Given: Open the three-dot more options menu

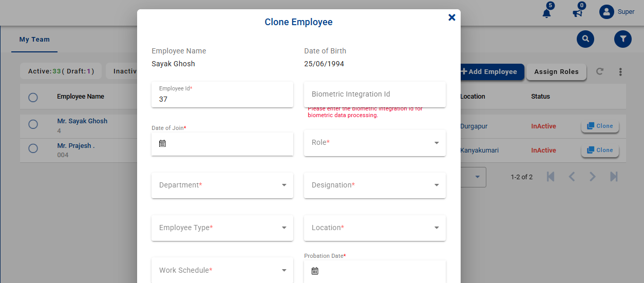Looking at the screenshot, I should pos(620,72).
